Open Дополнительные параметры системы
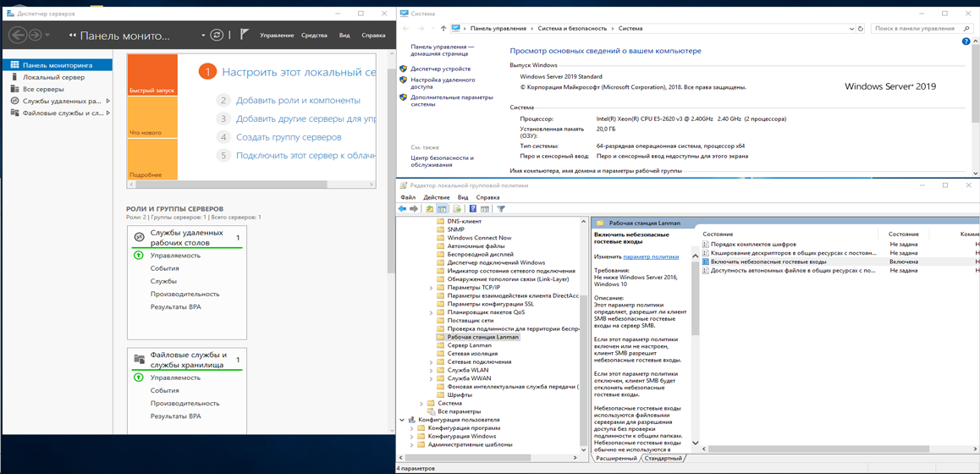980x474 pixels. (x=451, y=101)
